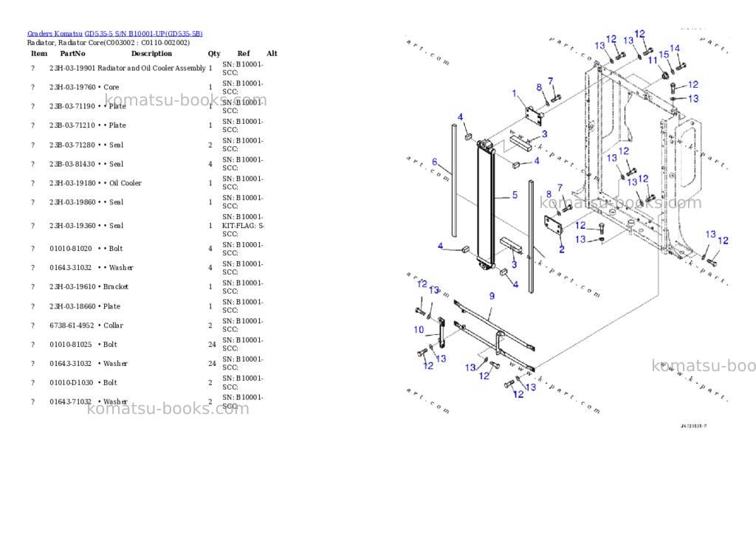This screenshot has width=756, height=535.
Task: Select part number 23B-03-81430
Action: 72,165
